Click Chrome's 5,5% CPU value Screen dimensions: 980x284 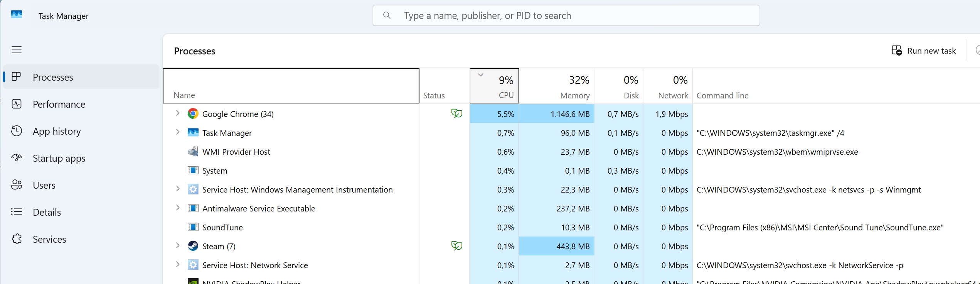[x=505, y=114]
